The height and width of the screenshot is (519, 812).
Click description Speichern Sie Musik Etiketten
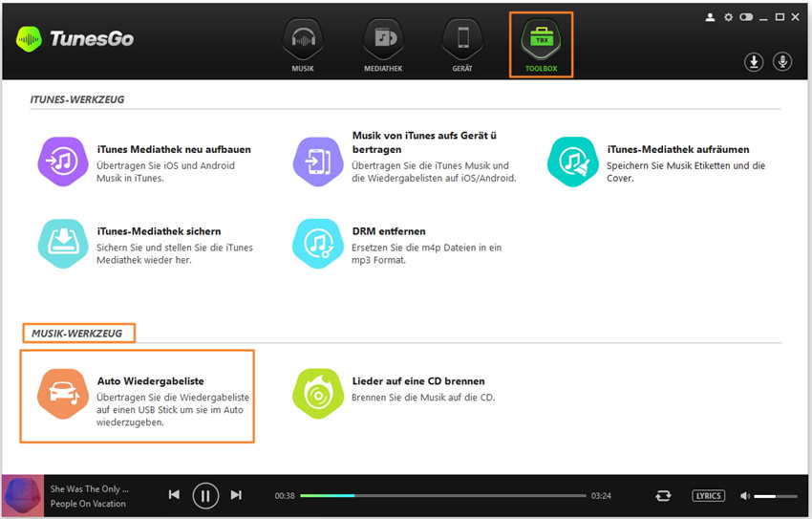click(x=686, y=171)
